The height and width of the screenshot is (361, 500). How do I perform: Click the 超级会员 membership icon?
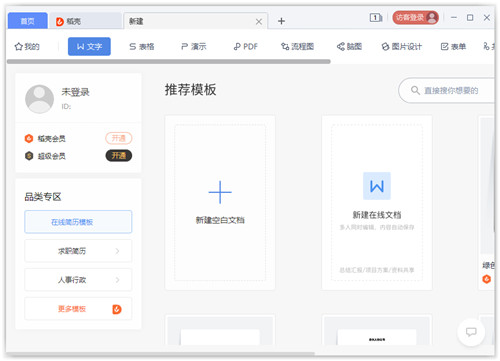click(x=29, y=156)
